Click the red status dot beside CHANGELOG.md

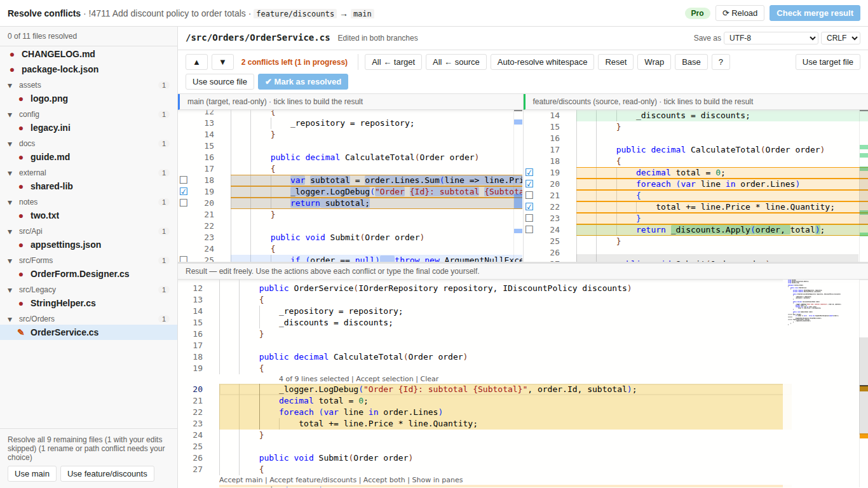point(12,55)
